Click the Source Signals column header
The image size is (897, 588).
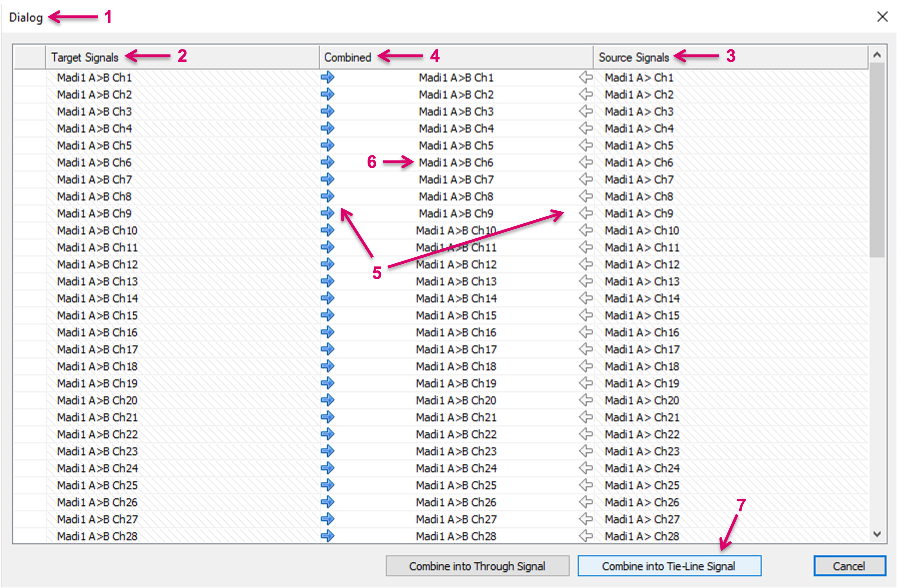(x=634, y=57)
